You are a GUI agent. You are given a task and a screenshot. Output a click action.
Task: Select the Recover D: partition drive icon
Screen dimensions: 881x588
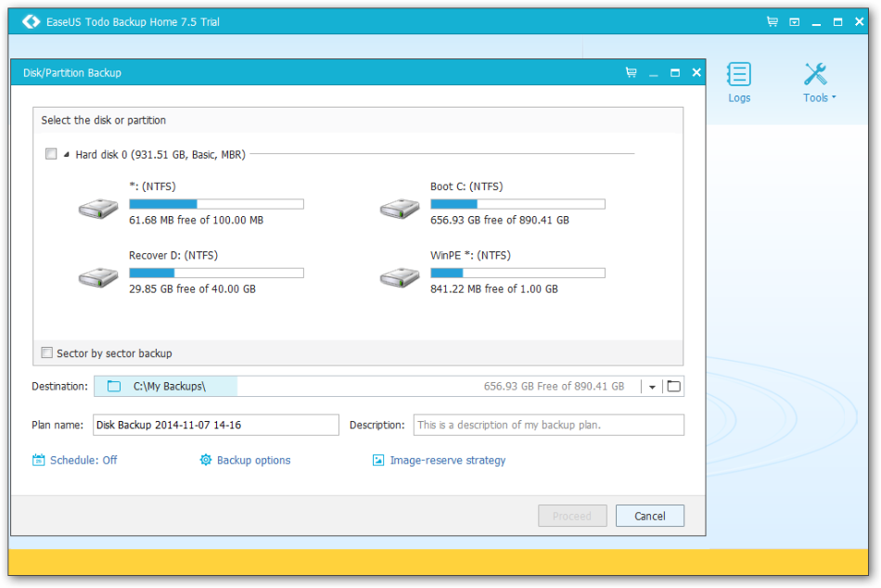click(98, 277)
